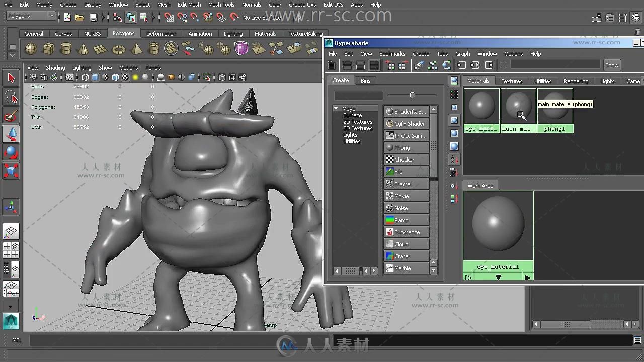644x362 pixels.
Task: Open the Polygons menu set dropdown
Action: (x=31, y=16)
